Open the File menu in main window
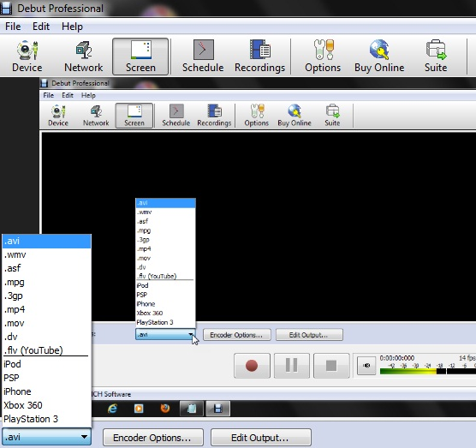The height and width of the screenshot is (448, 476). coord(13,27)
